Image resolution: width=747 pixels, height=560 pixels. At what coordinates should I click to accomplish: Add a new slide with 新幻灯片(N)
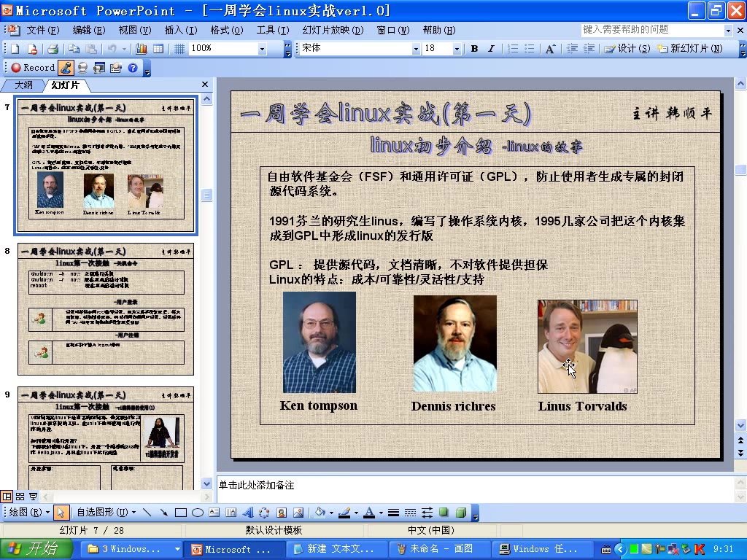(x=690, y=49)
